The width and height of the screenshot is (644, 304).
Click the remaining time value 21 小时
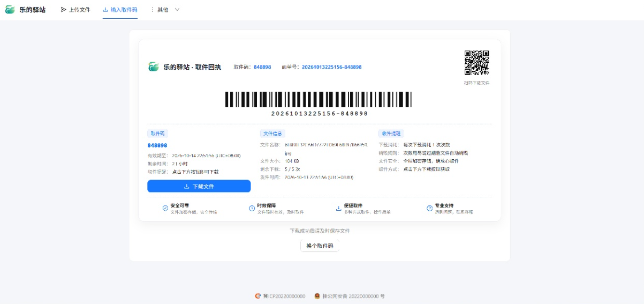[180, 164]
